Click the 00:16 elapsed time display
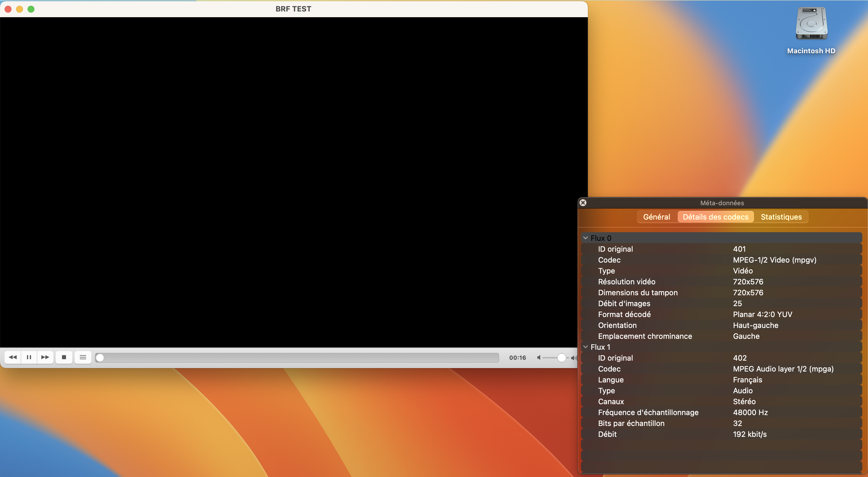Screen dimensions: 868x477 pos(517,357)
